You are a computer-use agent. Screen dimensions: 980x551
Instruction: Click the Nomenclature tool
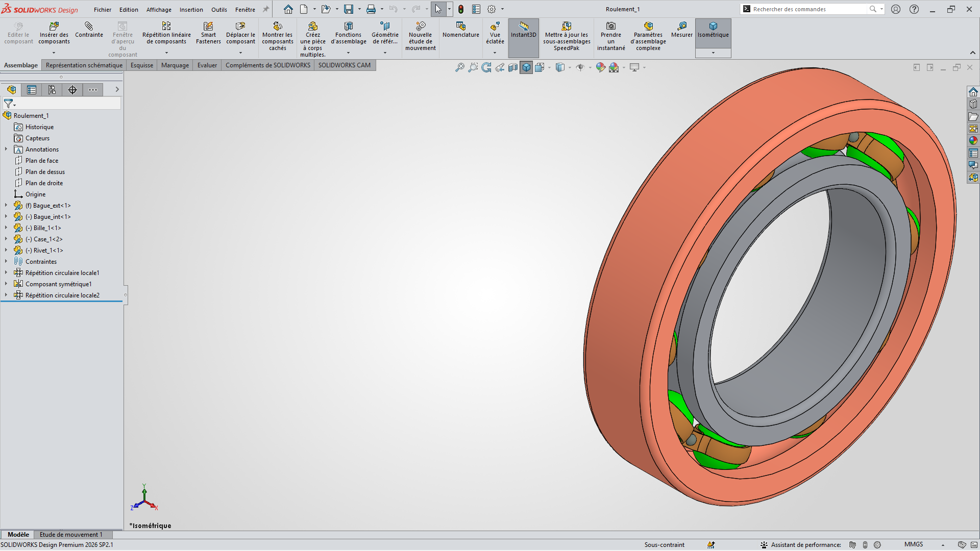click(x=461, y=30)
